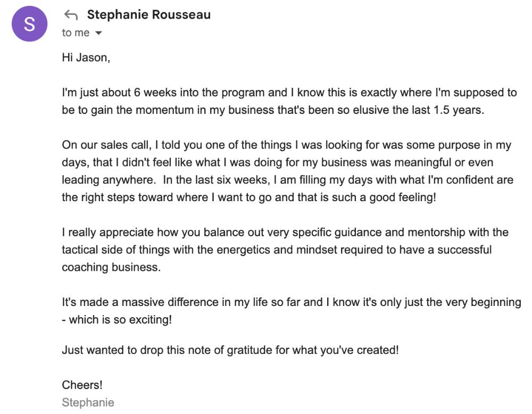The height and width of the screenshot is (414, 532).
Task: Click the 'Cheers!' closing line
Action: (x=82, y=385)
